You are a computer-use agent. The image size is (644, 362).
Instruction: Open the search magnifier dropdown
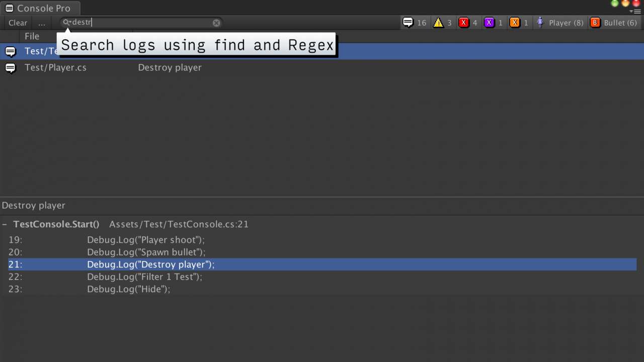tap(67, 23)
